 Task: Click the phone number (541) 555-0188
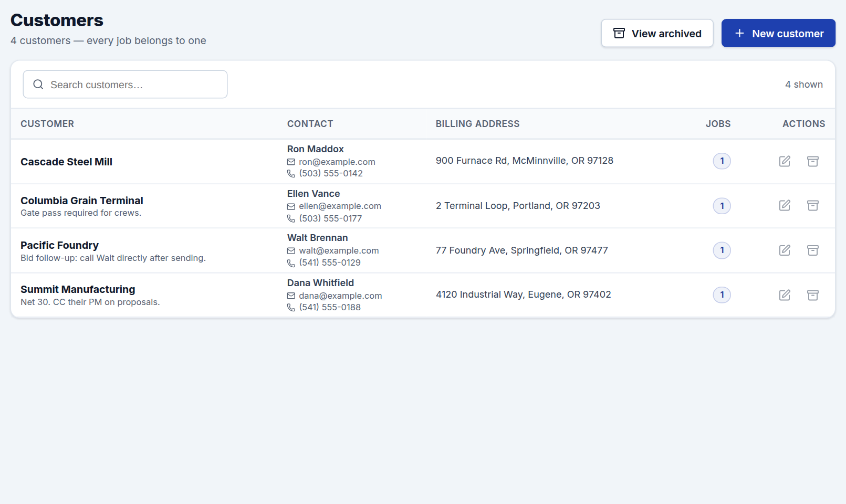click(330, 307)
